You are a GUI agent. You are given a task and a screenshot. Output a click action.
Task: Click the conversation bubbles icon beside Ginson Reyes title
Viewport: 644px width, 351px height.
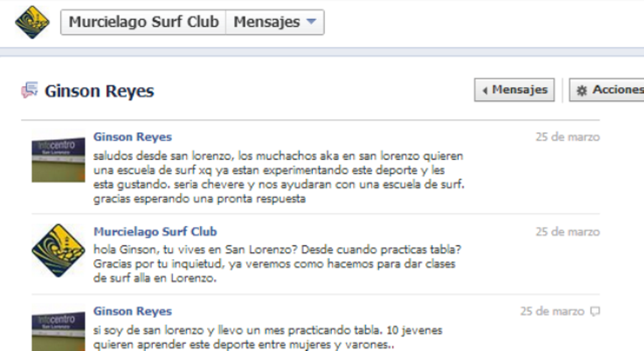pyautogui.click(x=30, y=90)
